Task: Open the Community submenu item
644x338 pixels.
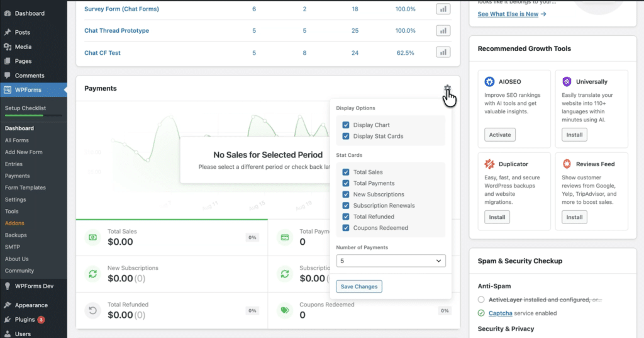Action: [x=19, y=271]
